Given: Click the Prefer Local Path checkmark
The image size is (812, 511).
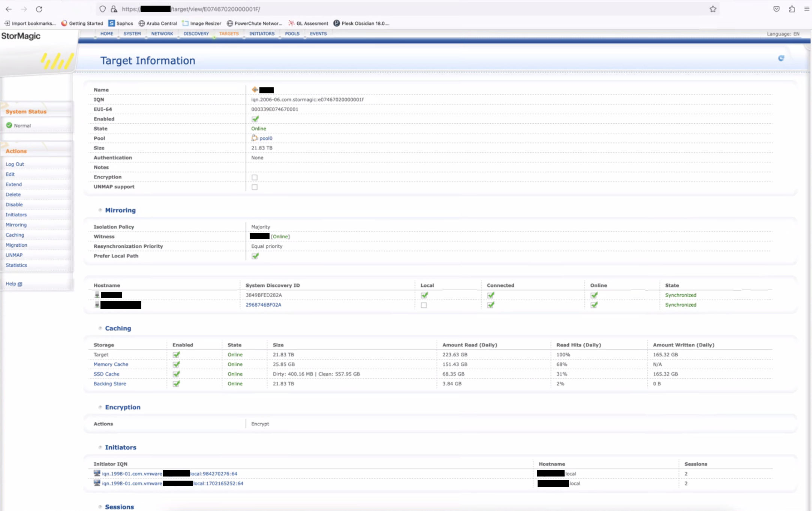Looking at the screenshot, I should [255, 256].
